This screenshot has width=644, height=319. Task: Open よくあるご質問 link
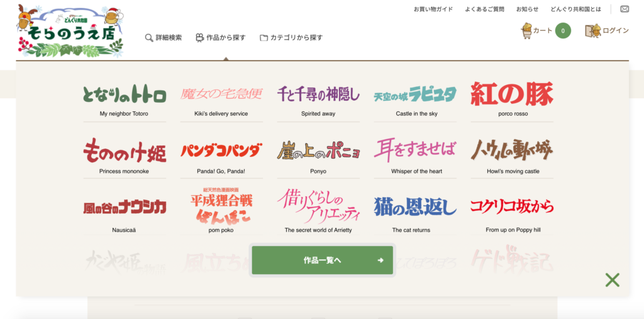(x=485, y=9)
